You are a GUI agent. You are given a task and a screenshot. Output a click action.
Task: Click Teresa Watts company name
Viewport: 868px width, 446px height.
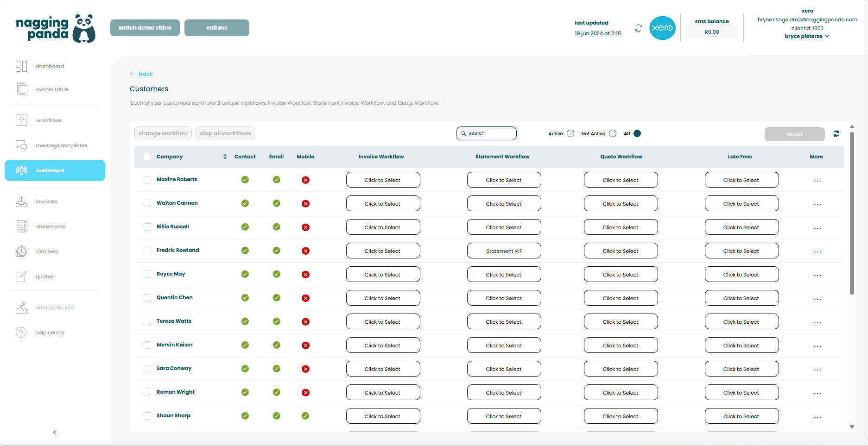[x=174, y=321]
